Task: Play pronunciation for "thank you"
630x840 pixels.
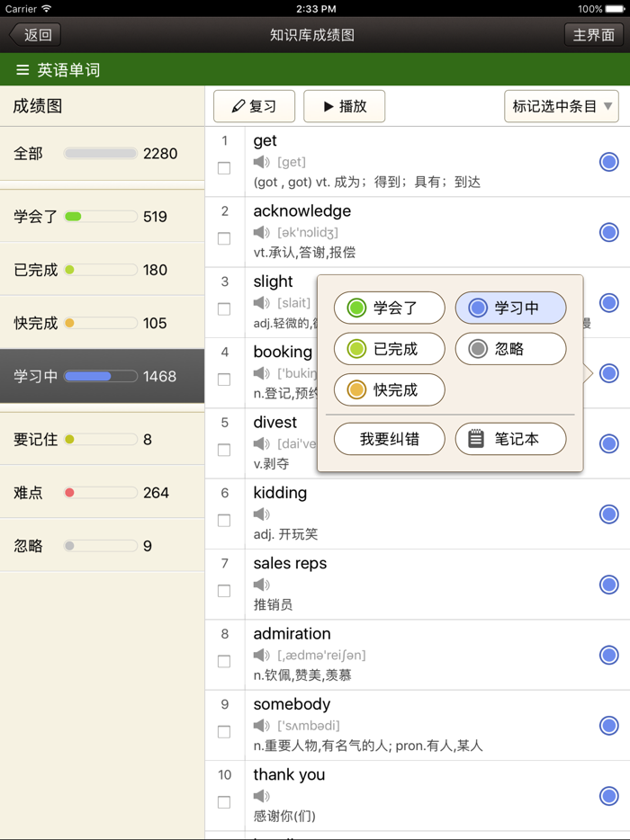Action: 260,796
